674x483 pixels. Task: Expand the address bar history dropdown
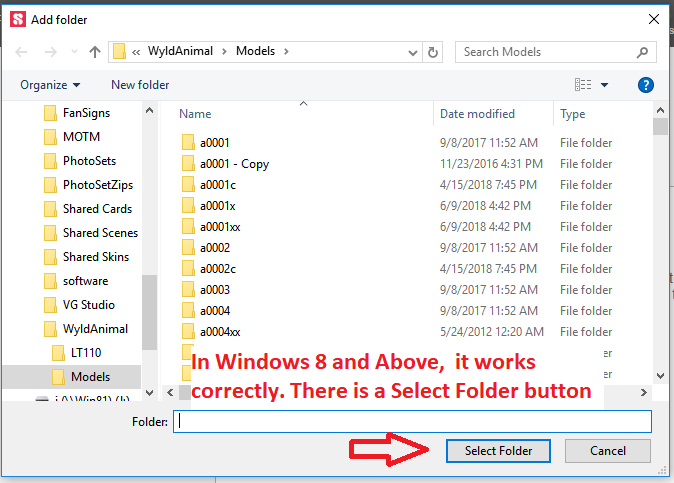click(414, 52)
